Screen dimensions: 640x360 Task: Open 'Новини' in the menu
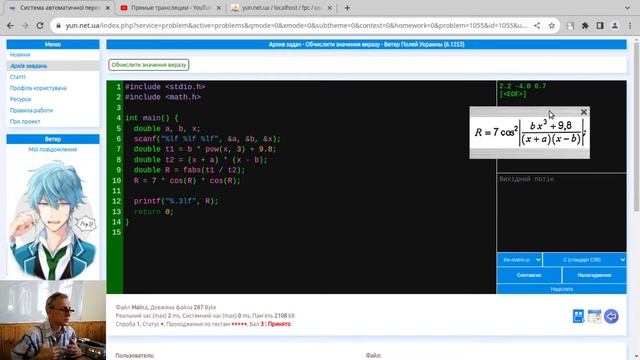[x=20, y=55]
